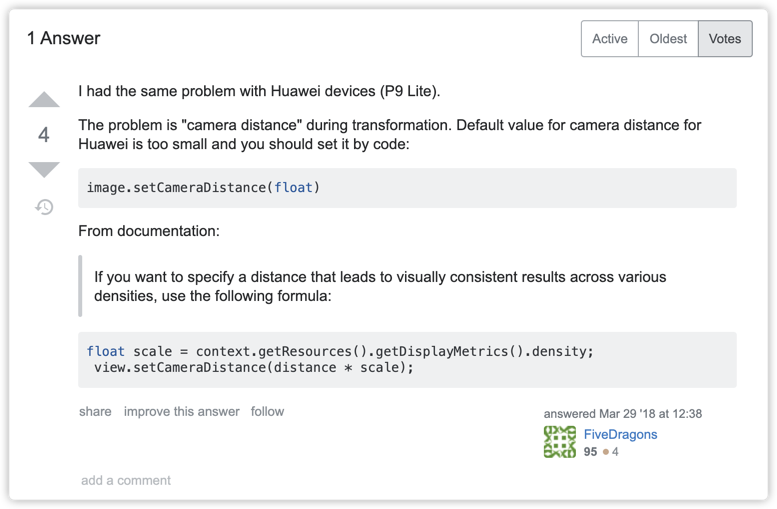Select the Votes sorting tab
The image size is (777, 509).
[x=725, y=39]
